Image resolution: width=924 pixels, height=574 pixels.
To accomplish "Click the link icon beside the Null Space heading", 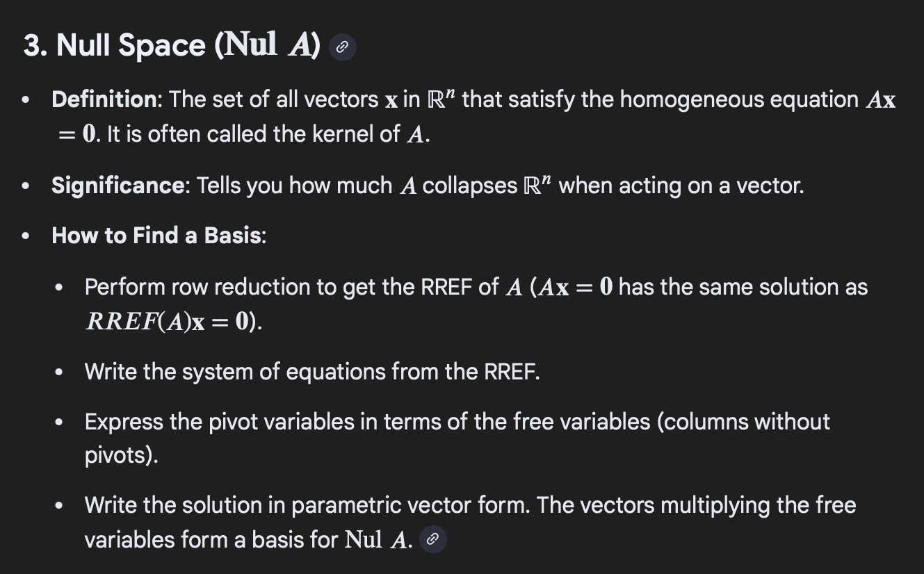I will point(341,47).
